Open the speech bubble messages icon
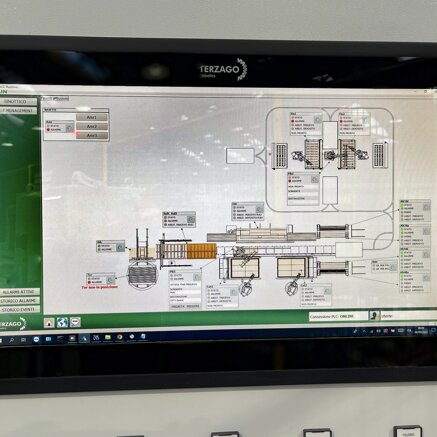The width and height of the screenshot is (437, 437). click(75, 322)
